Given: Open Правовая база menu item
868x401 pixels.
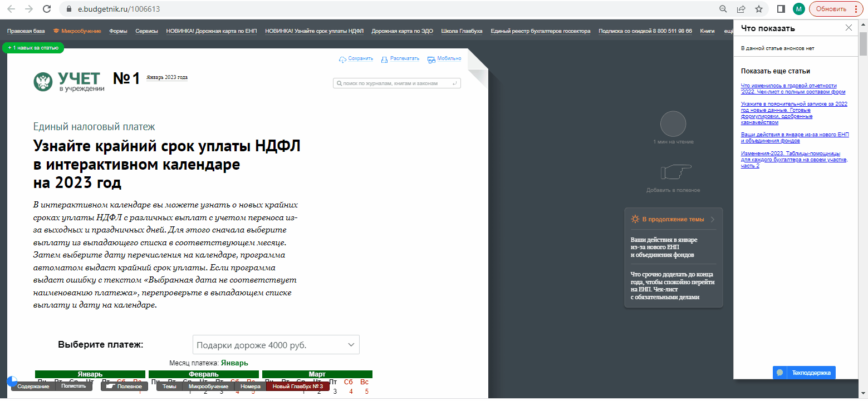Looking at the screenshot, I should tap(26, 31).
